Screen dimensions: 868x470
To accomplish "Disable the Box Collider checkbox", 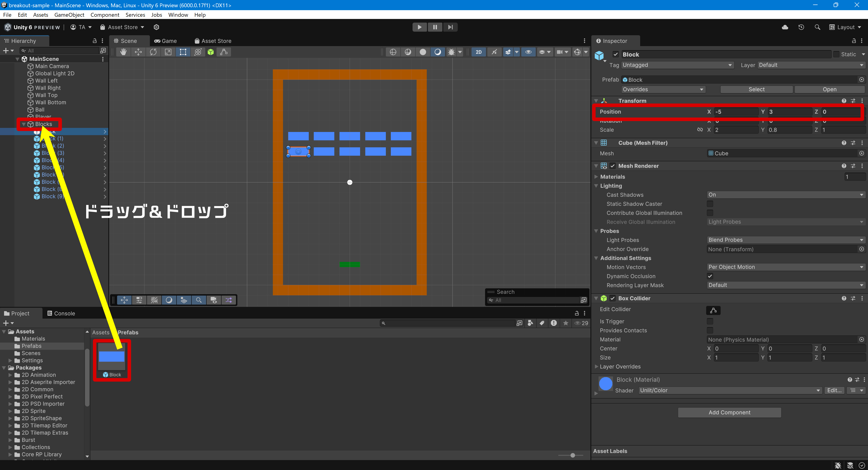I will pyautogui.click(x=613, y=298).
